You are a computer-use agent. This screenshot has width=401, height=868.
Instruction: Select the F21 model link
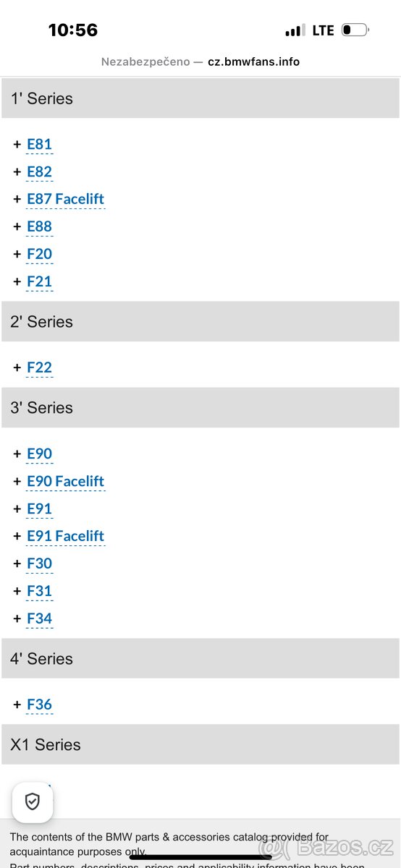[x=39, y=282]
